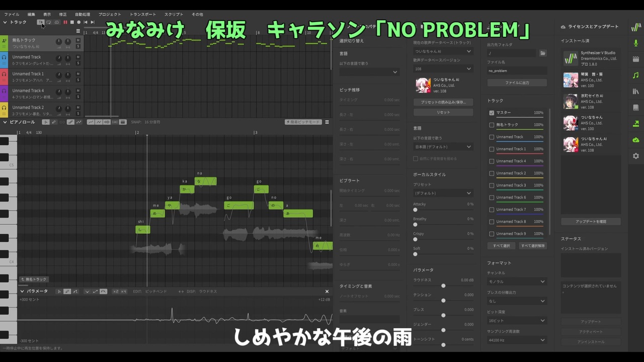
Task: Browse output folder with folder icon
Action: [543, 53]
